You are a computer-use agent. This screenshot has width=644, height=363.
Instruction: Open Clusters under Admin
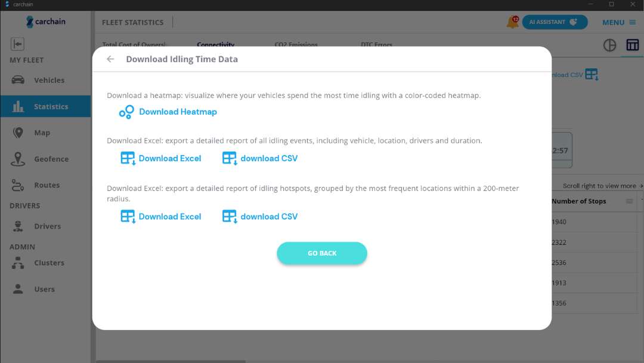(49, 263)
